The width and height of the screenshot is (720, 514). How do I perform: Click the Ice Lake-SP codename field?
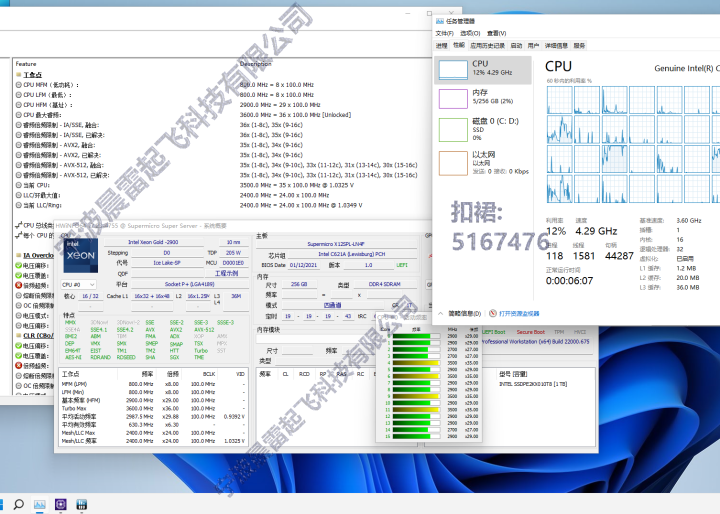[167, 263]
